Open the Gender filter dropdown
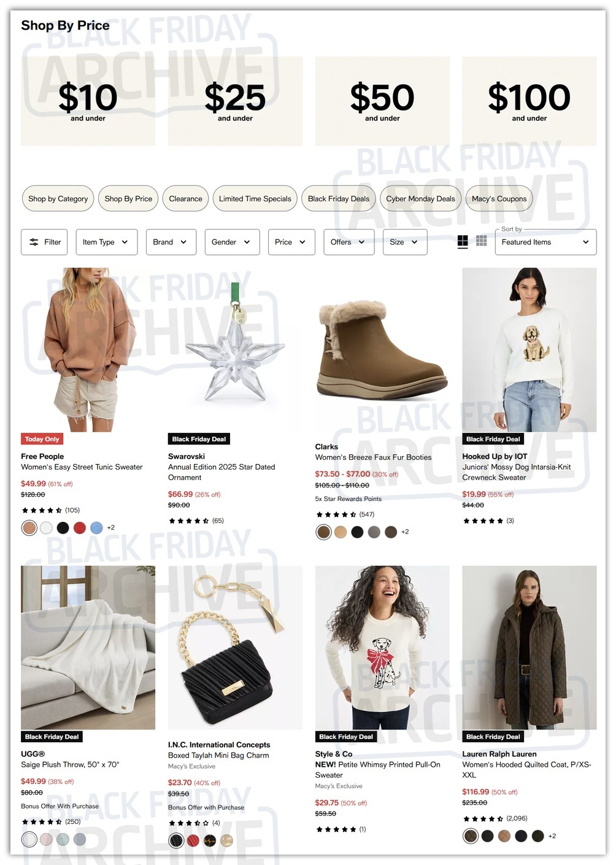The width and height of the screenshot is (616, 865). 232,242
